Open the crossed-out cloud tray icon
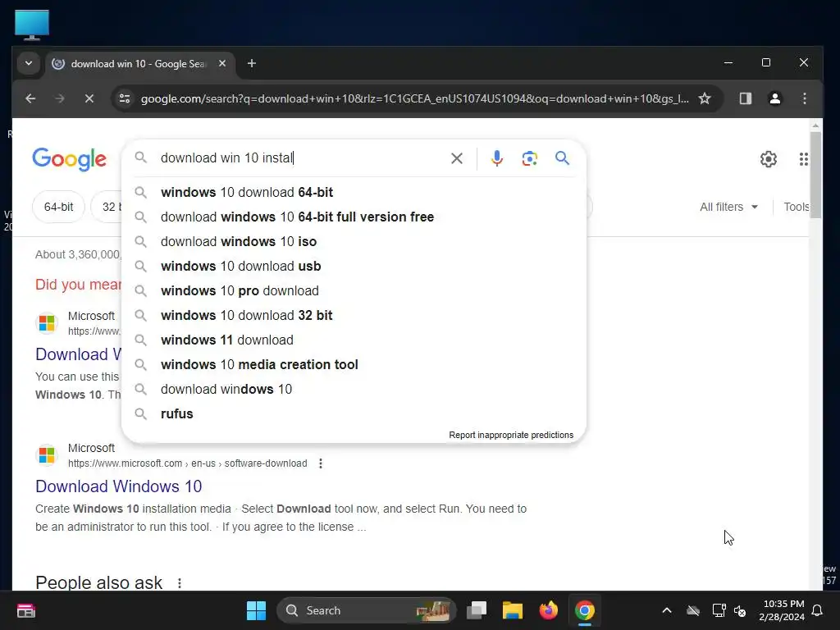The height and width of the screenshot is (630, 840). (693, 610)
